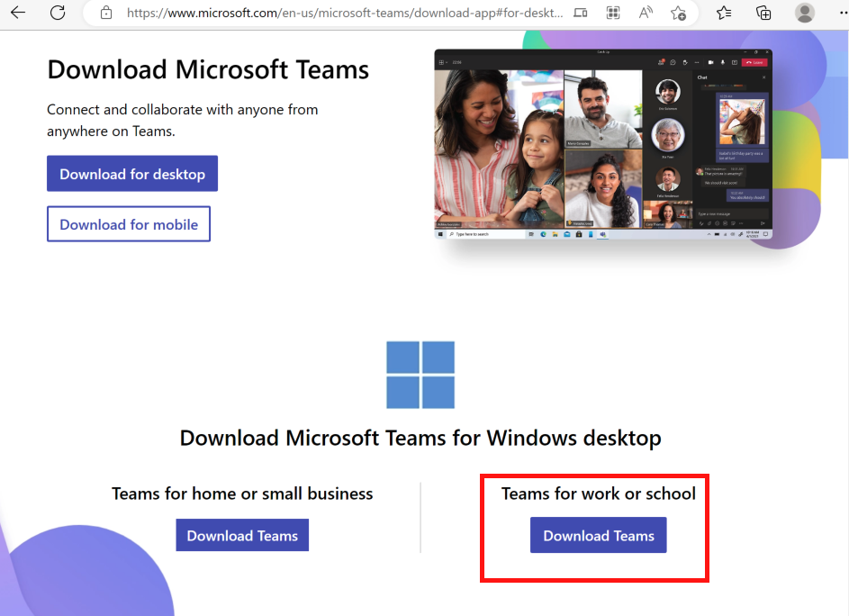Go back using the browser back arrow
The height and width of the screenshot is (616, 849).
coord(18,13)
